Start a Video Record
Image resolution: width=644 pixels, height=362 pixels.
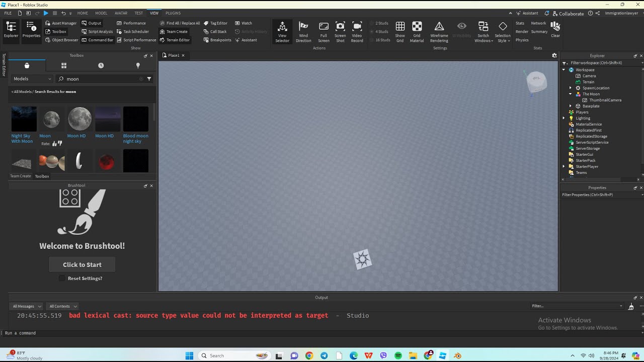[357, 32]
